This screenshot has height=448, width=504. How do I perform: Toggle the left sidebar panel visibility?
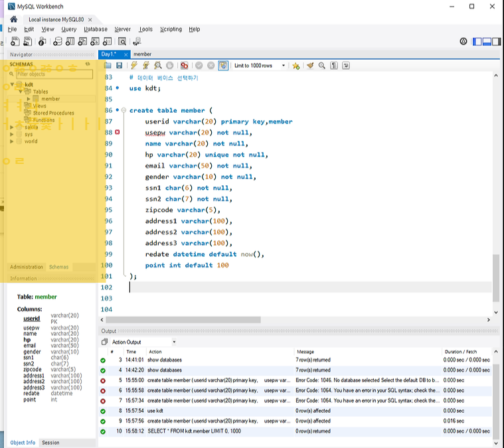click(x=477, y=41)
